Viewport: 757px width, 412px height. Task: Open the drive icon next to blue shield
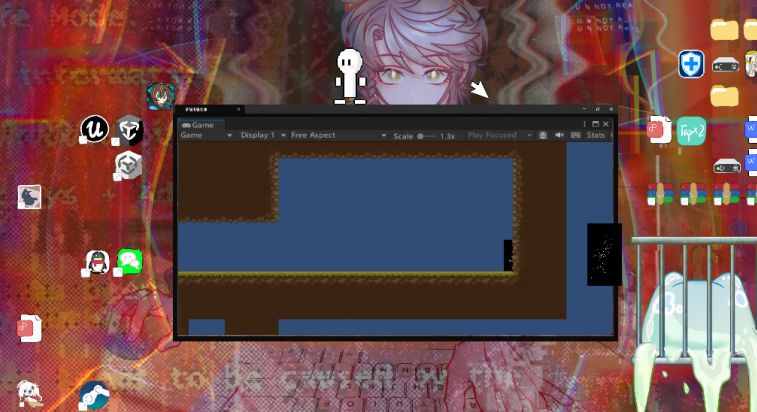(725, 65)
